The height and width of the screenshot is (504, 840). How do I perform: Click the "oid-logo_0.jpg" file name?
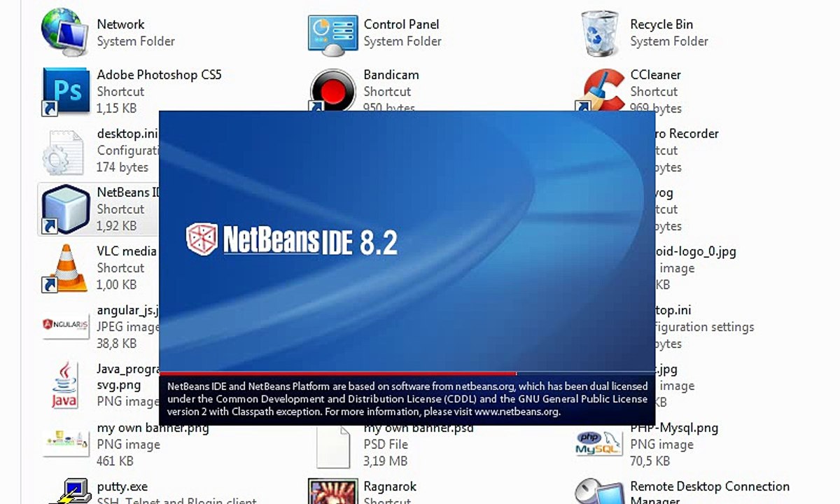pyautogui.click(x=696, y=251)
